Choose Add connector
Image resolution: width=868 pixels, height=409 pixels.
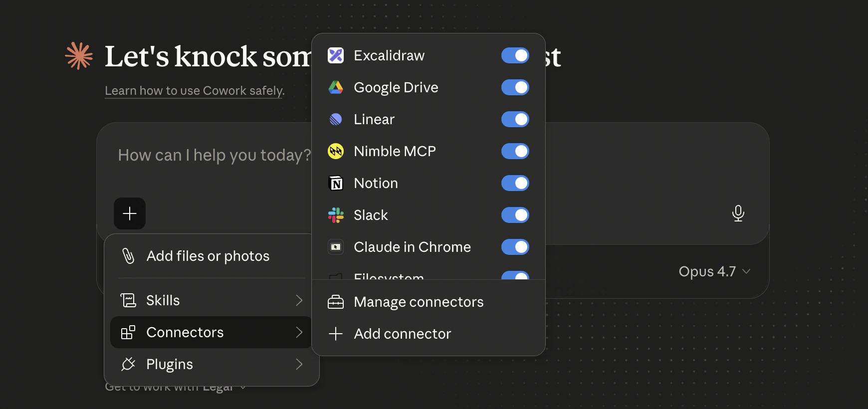coord(429,334)
